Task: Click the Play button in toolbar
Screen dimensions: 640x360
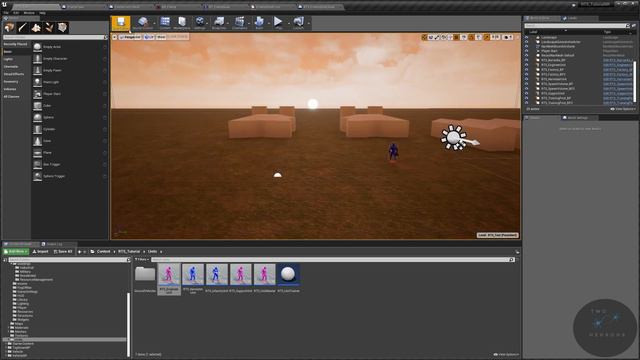Action: pyautogui.click(x=278, y=23)
